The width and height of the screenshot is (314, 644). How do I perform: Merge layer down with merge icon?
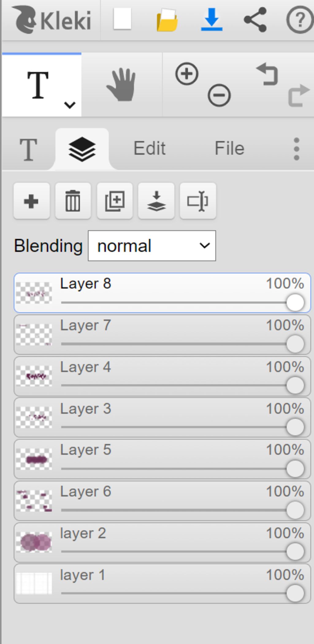pyautogui.click(x=156, y=201)
